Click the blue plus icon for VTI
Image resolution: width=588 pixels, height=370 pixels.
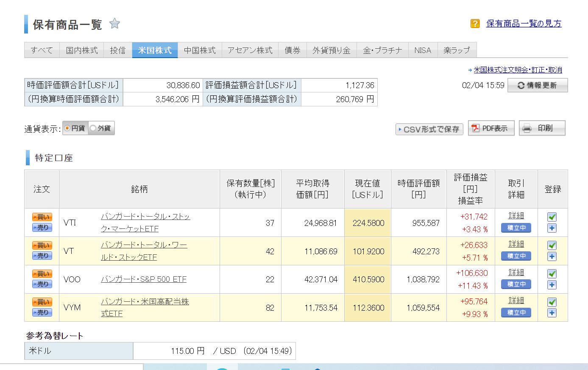pos(552,228)
